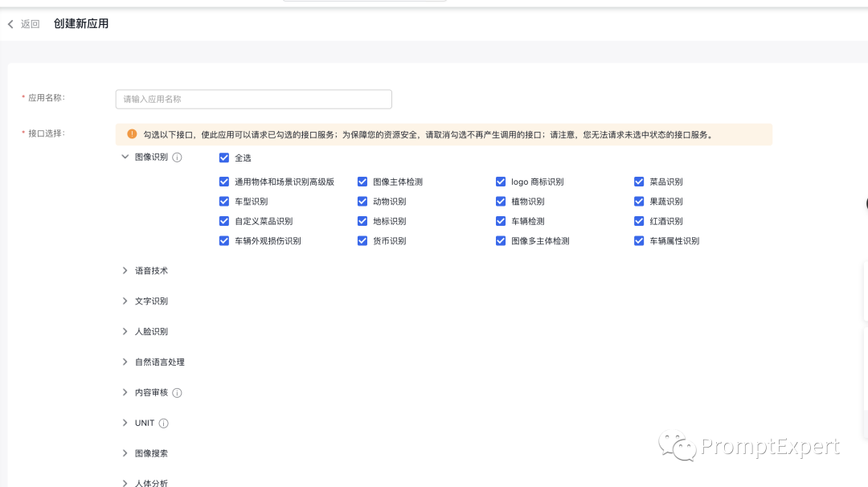Uncheck 通用物体和场景识别高级版 checkbox
This screenshot has height=487, width=868.
[x=224, y=182]
